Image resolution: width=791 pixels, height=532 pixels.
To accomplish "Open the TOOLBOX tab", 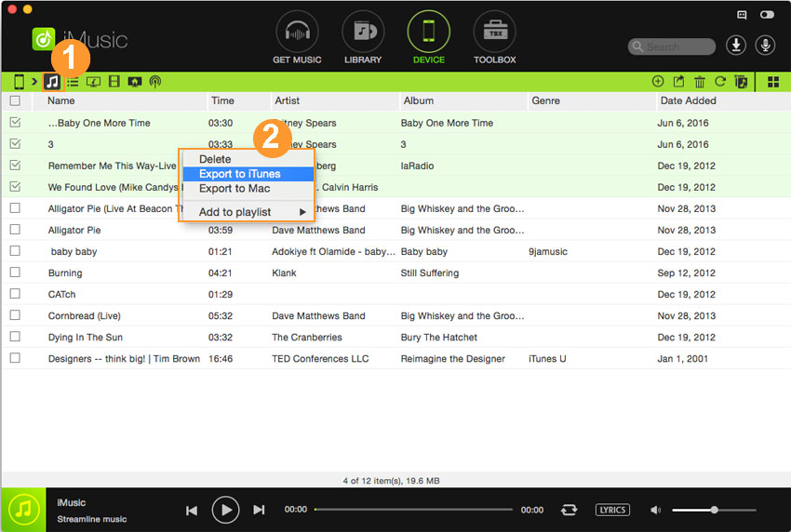I will tap(494, 38).
